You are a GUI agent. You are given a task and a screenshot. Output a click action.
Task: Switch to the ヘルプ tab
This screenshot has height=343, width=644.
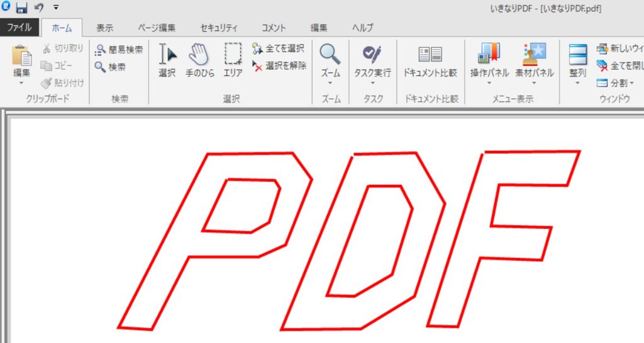[363, 28]
